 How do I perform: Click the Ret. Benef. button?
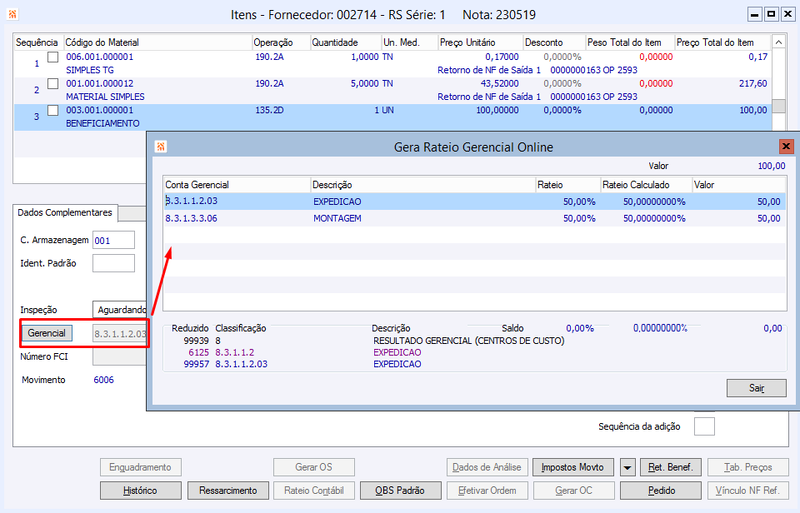[670, 467]
